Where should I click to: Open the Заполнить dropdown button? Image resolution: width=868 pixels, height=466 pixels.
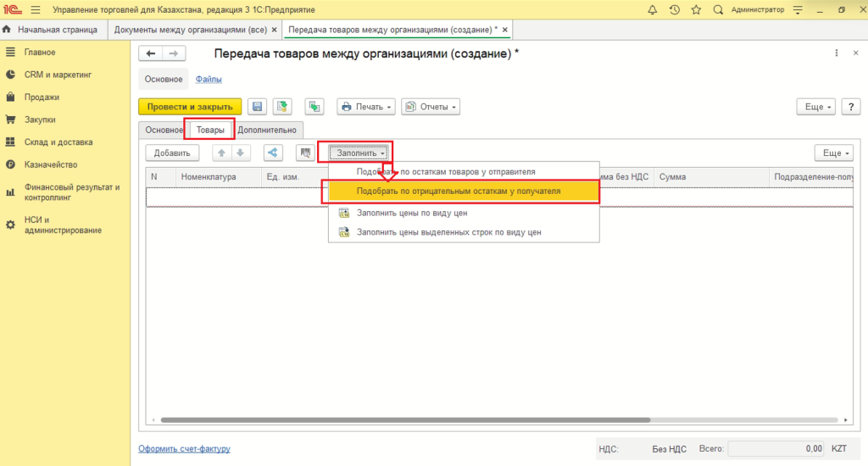tap(359, 153)
